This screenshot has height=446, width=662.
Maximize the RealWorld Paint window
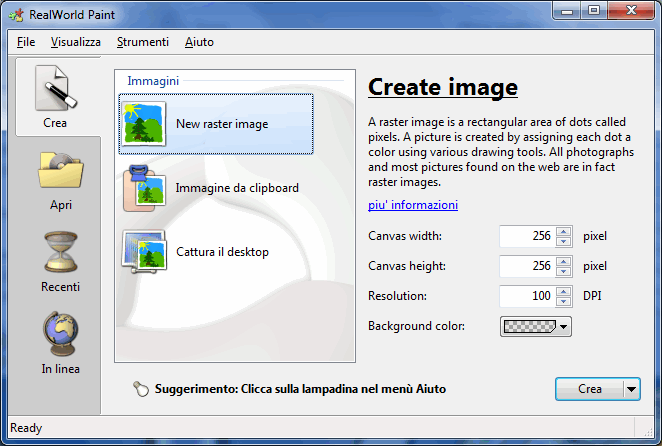coord(594,10)
